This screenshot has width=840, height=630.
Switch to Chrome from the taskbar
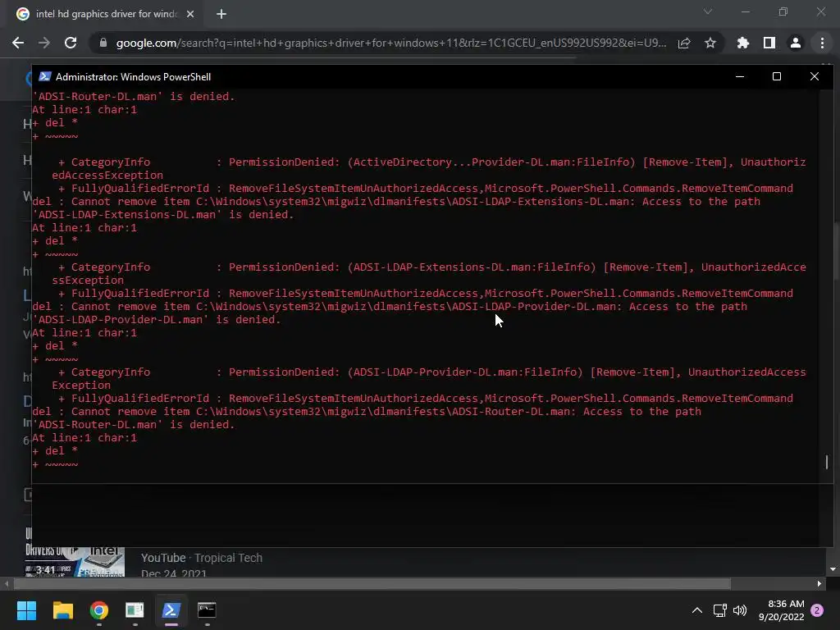99,610
